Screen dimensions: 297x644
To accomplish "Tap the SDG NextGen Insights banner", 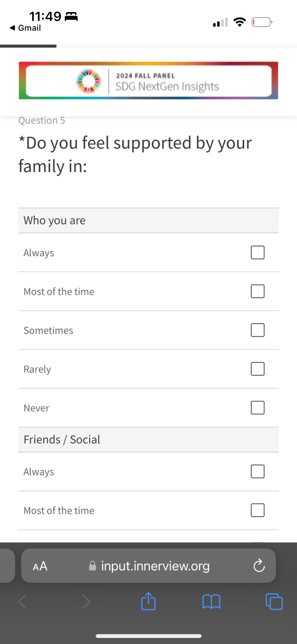I will coord(148,80).
